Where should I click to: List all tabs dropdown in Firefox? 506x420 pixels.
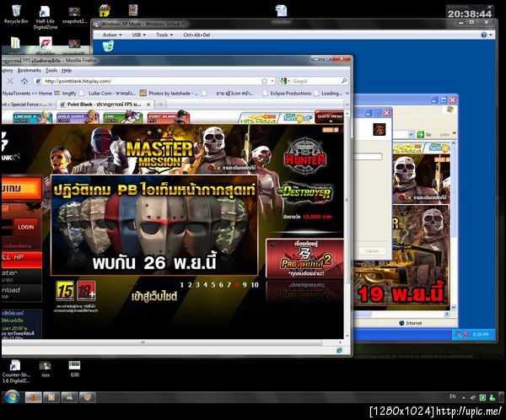click(347, 105)
